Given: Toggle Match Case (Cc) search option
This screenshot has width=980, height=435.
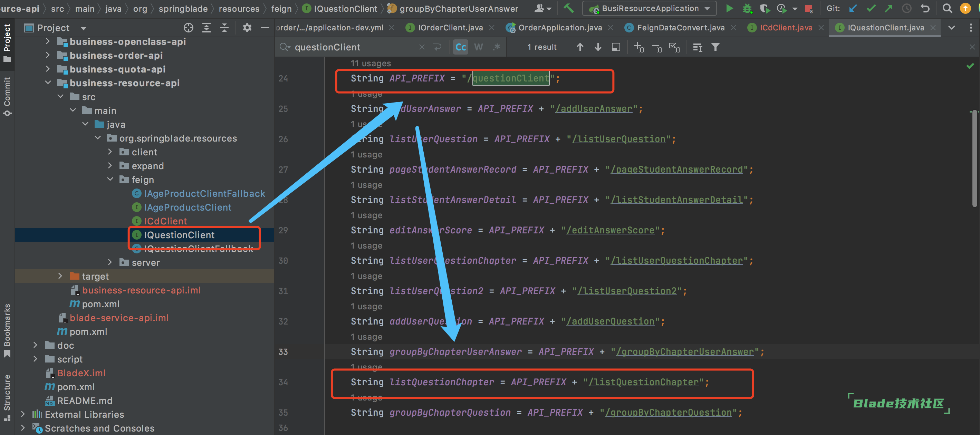Looking at the screenshot, I should 460,47.
